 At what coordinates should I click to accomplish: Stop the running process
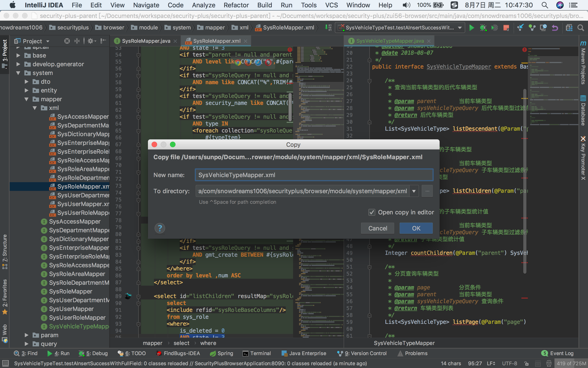(x=506, y=28)
